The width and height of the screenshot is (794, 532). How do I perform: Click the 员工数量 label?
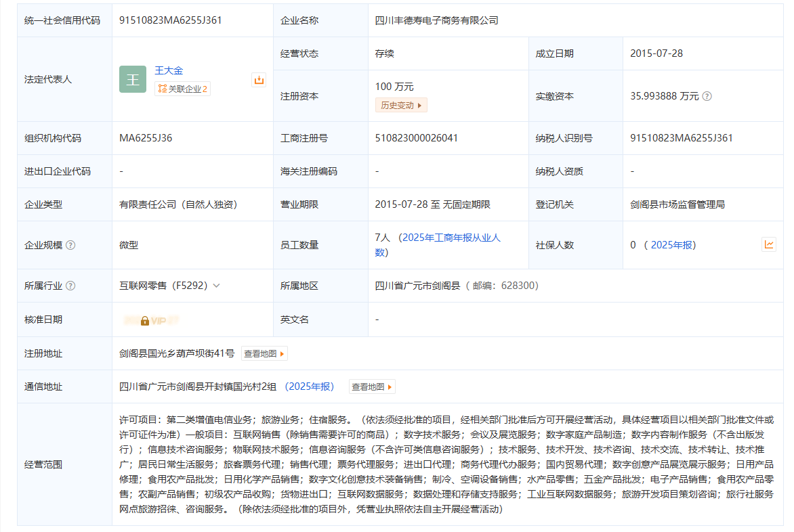tap(299, 245)
